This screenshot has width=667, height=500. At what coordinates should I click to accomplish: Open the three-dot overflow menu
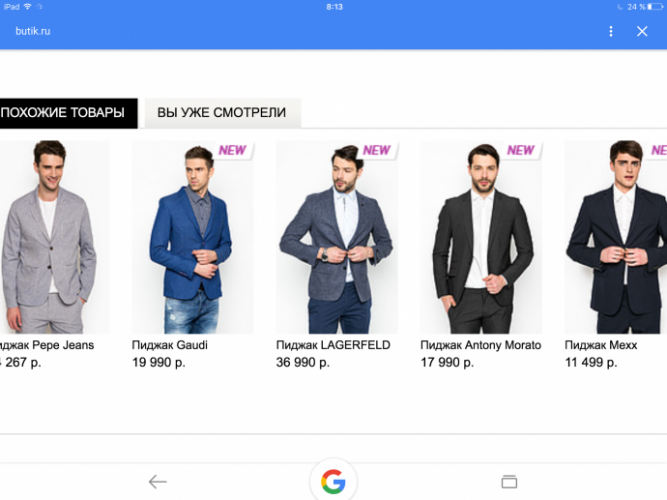click(x=611, y=31)
